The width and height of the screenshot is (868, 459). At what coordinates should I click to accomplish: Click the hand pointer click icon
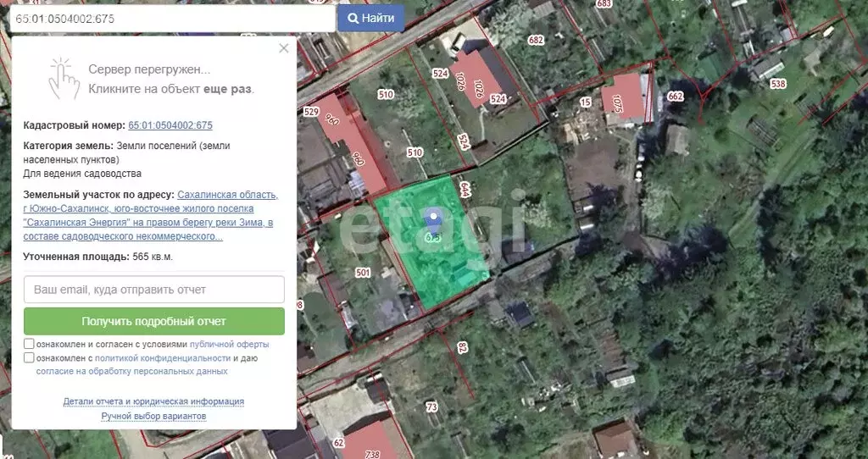tap(62, 78)
